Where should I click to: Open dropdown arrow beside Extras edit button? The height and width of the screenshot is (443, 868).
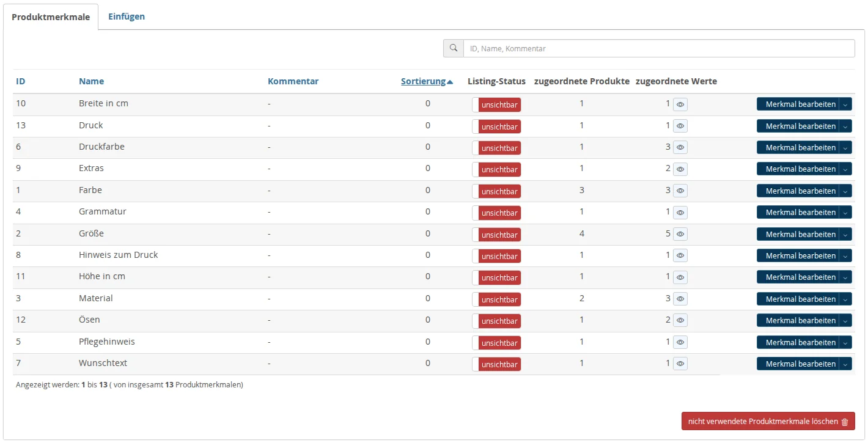point(845,169)
